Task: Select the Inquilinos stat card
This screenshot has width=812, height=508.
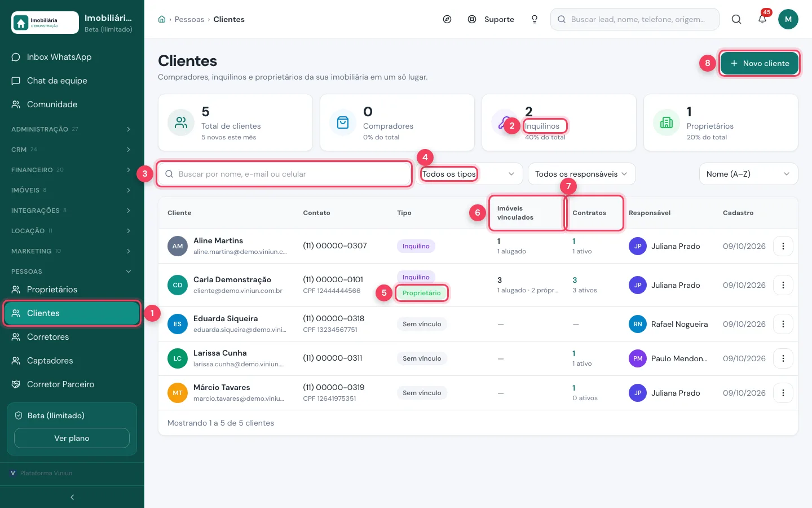Action: click(x=559, y=122)
